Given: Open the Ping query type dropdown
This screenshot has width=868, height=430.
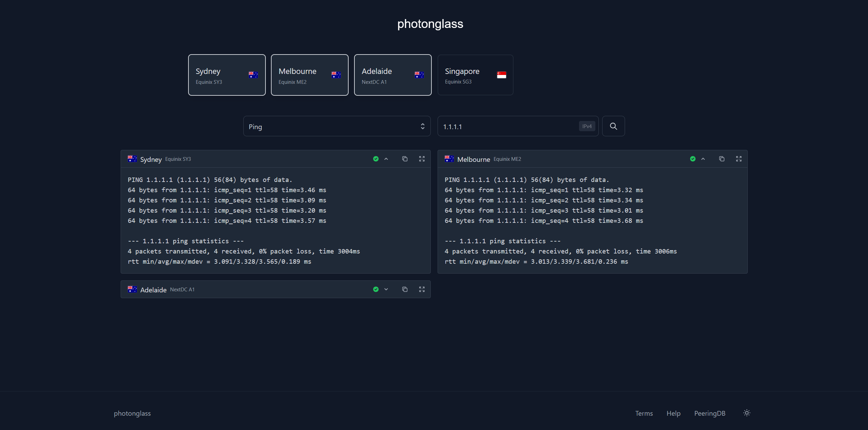Looking at the screenshot, I should (337, 126).
